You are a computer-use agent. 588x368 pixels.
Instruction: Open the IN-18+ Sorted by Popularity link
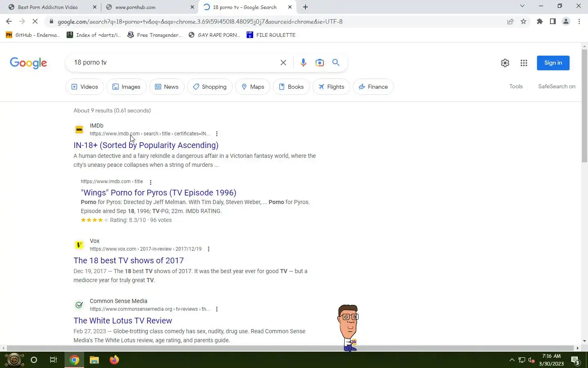(x=146, y=145)
